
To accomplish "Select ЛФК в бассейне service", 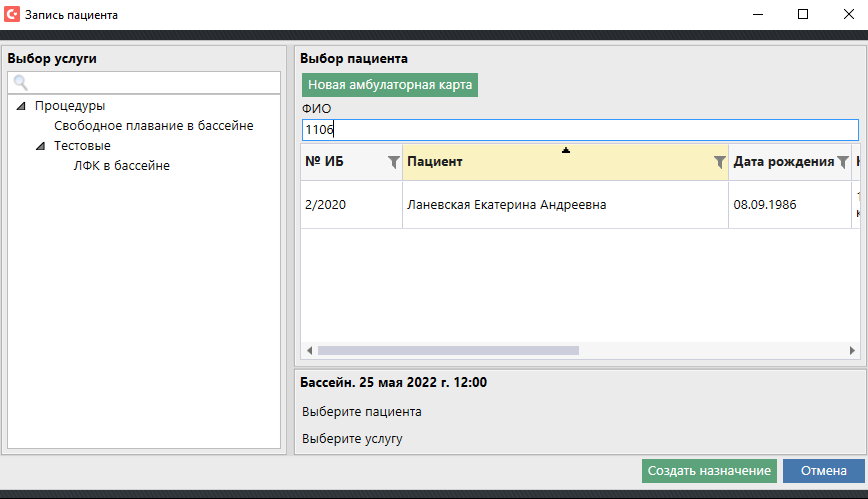I will pyautogui.click(x=121, y=166).
